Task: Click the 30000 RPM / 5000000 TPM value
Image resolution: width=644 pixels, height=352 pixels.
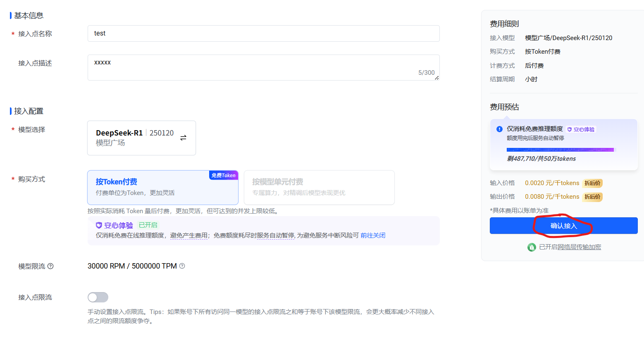Action: point(132,266)
